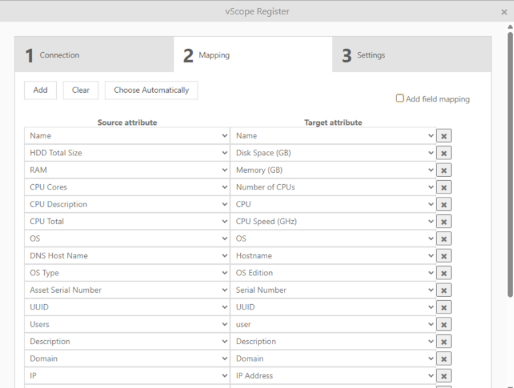
Task: Delete the CPU Cores mapping row
Action: [x=444, y=187]
